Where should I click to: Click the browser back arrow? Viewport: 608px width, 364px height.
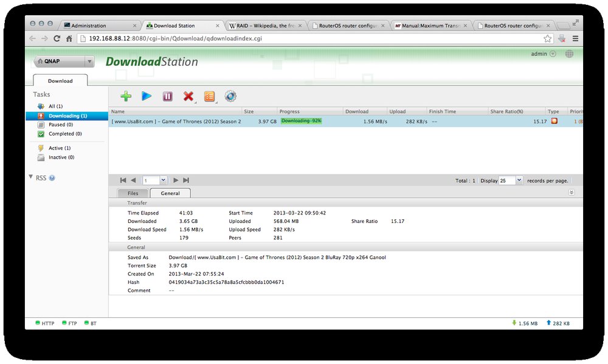click(x=33, y=38)
